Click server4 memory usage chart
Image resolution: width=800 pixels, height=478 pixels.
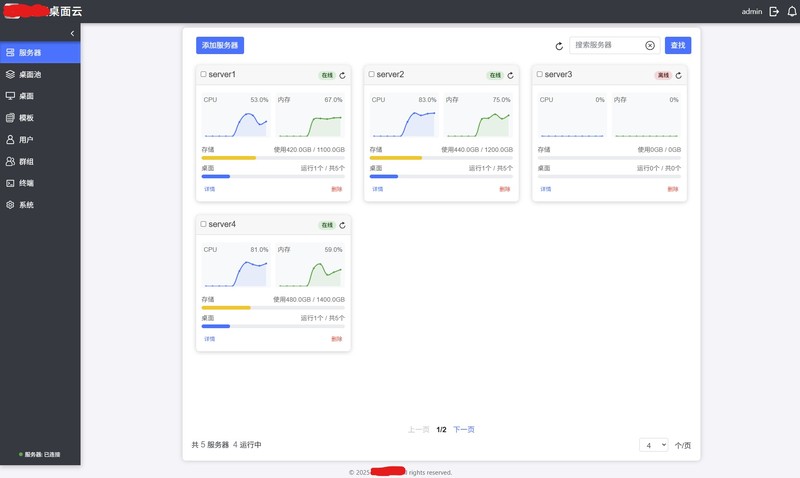click(310, 266)
